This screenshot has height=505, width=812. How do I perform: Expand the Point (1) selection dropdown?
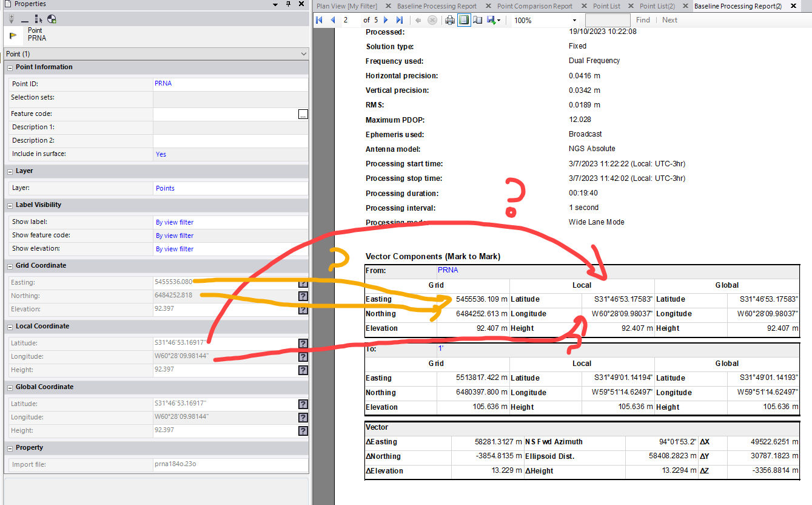[303, 54]
